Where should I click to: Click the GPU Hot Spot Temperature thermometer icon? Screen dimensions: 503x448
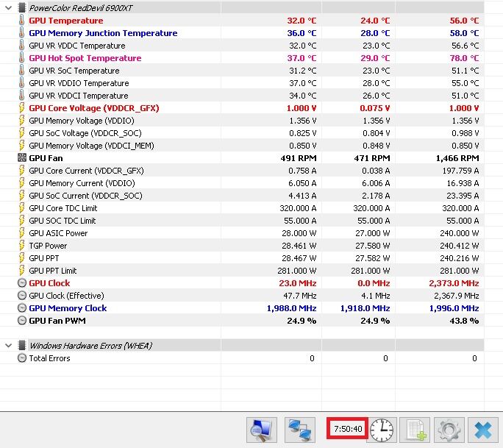pyautogui.click(x=21, y=58)
